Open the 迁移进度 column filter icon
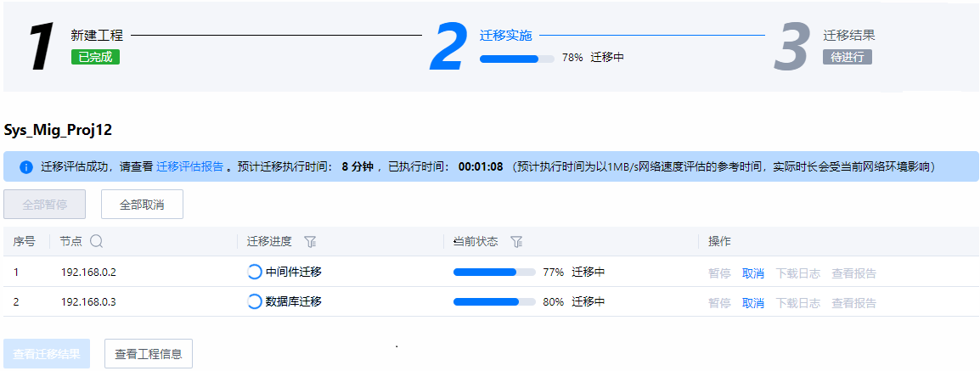 point(310,242)
